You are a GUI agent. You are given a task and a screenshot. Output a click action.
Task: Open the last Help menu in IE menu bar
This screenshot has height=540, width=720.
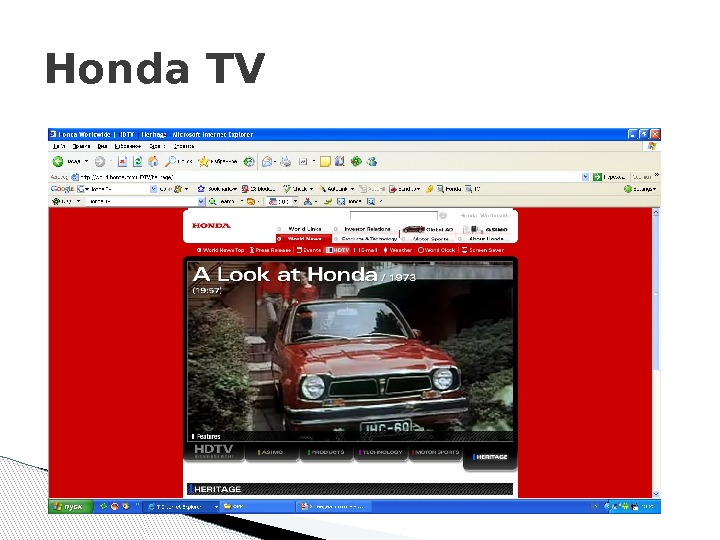(x=184, y=146)
